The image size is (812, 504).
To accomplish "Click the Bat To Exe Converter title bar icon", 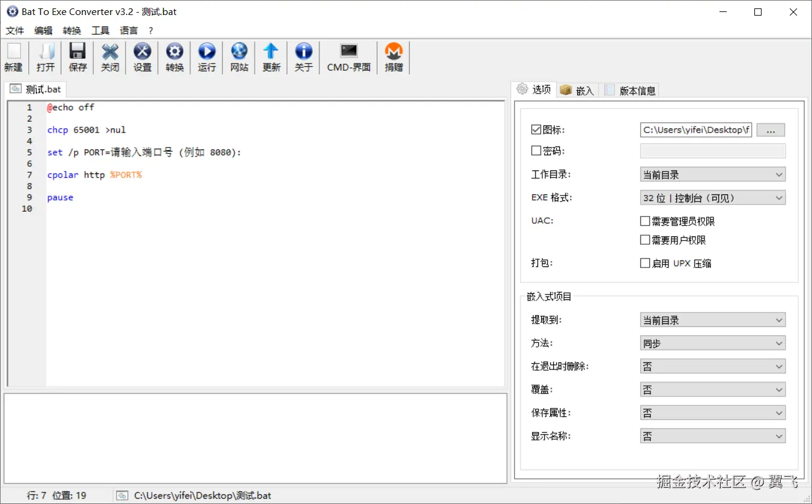I will (x=12, y=11).
